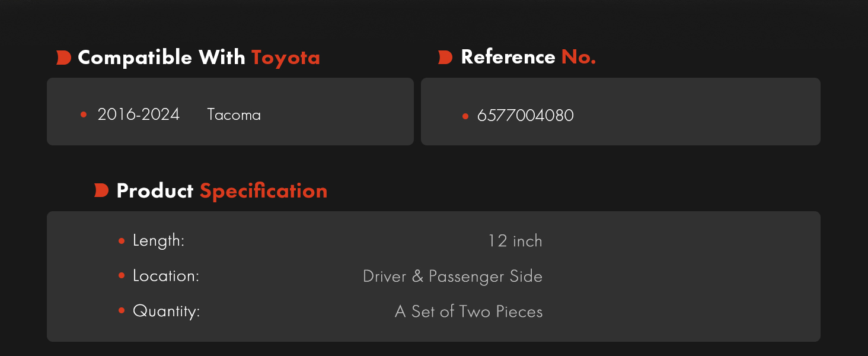Click the red D icon beside Reference No.
Screen dimensions: 868x356
(445, 57)
